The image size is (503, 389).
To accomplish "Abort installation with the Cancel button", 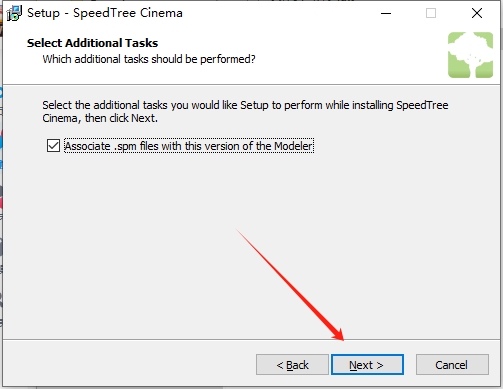I will (x=452, y=365).
